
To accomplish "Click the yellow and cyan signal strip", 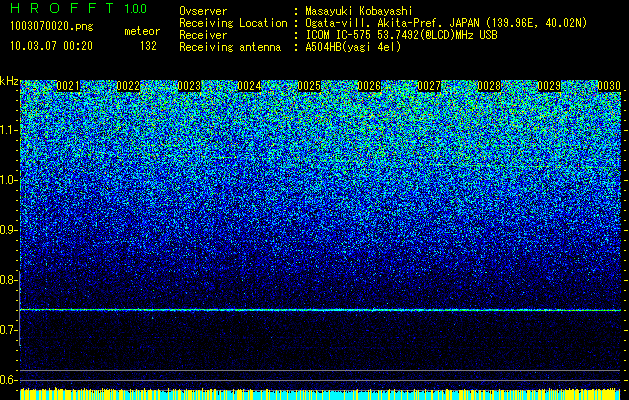I will click(320, 394).
